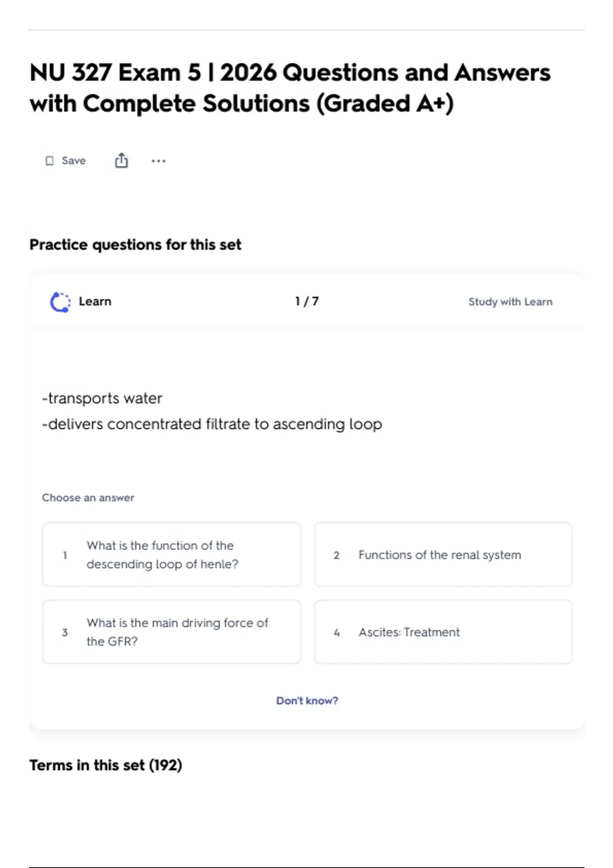This screenshot has width=613, height=868.
Task: Click the Save label text
Action: 74,160
